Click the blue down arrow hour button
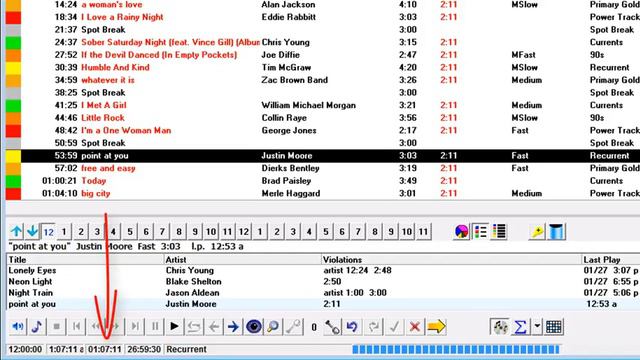 pos(32,232)
